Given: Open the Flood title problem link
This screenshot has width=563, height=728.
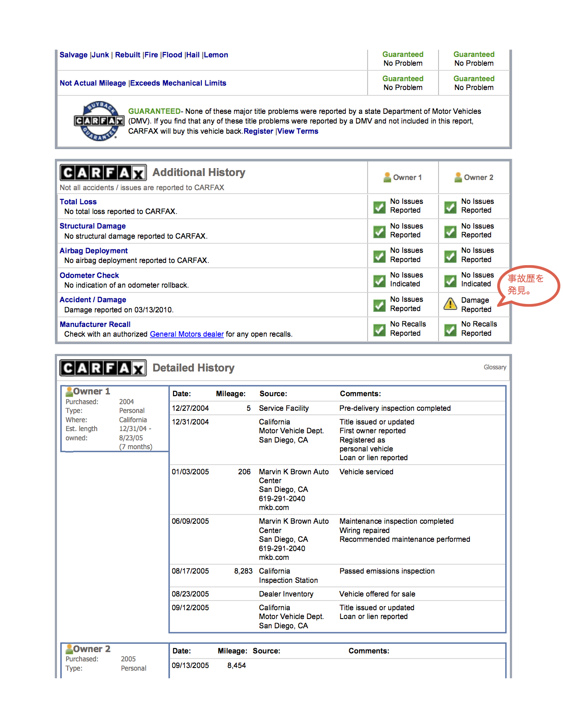Looking at the screenshot, I should click(172, 55).
